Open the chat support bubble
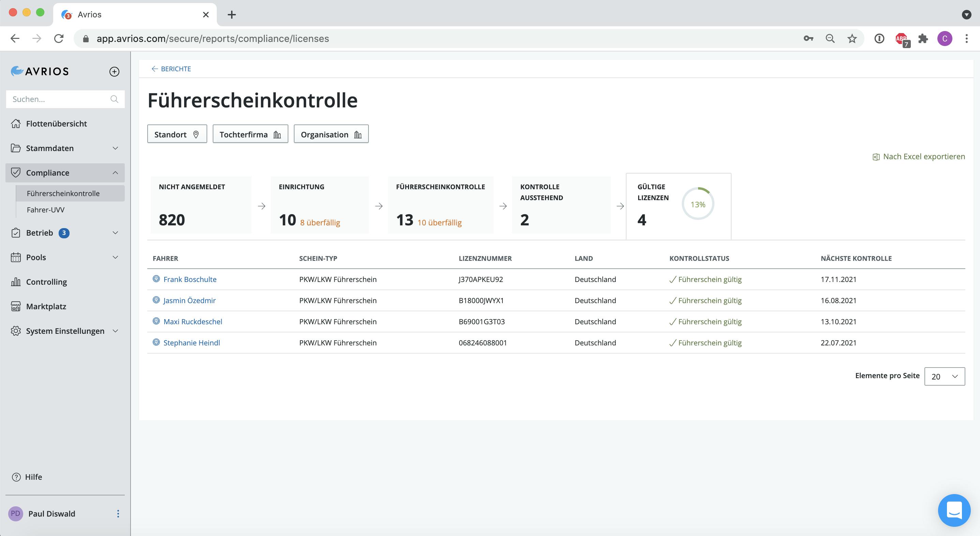The width and height of the screenshot is (980, 536). pos(954,510)
